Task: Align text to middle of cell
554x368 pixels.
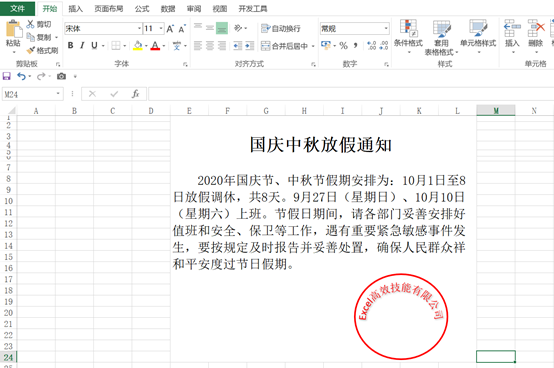Action: (210, 28)
